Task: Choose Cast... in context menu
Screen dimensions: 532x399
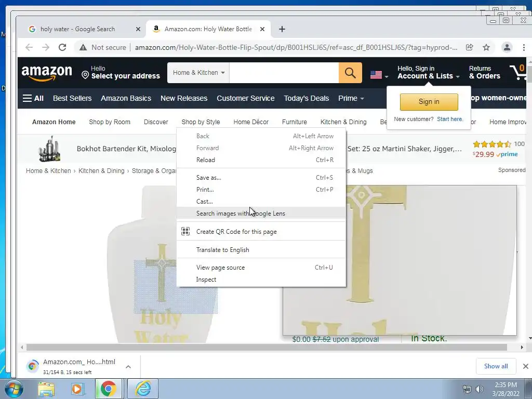Action: (x=261, y=201)
